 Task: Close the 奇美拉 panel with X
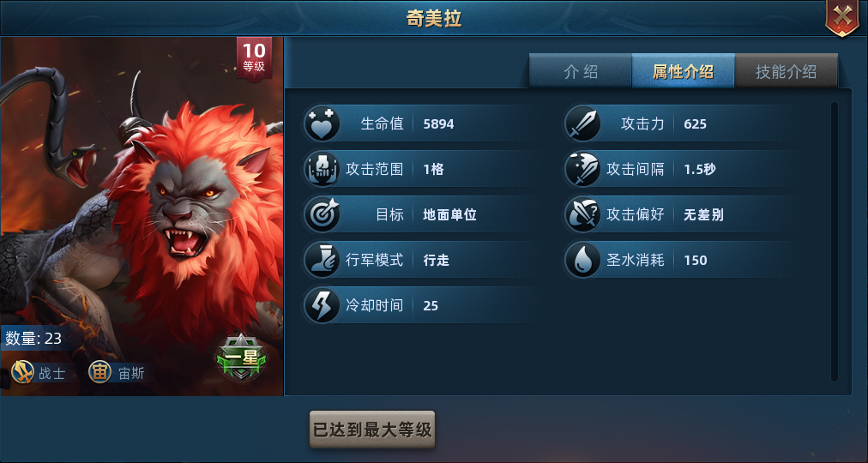(842, 16)
